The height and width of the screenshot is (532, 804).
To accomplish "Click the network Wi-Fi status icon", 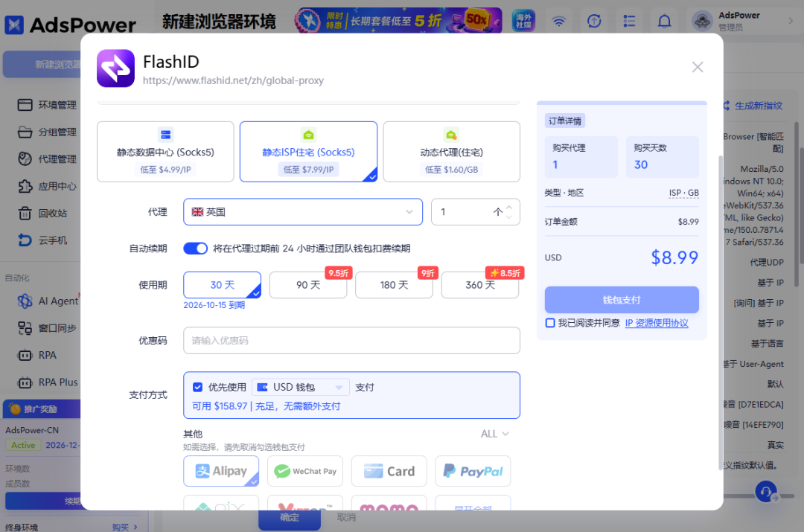I will tap(559, 21).
